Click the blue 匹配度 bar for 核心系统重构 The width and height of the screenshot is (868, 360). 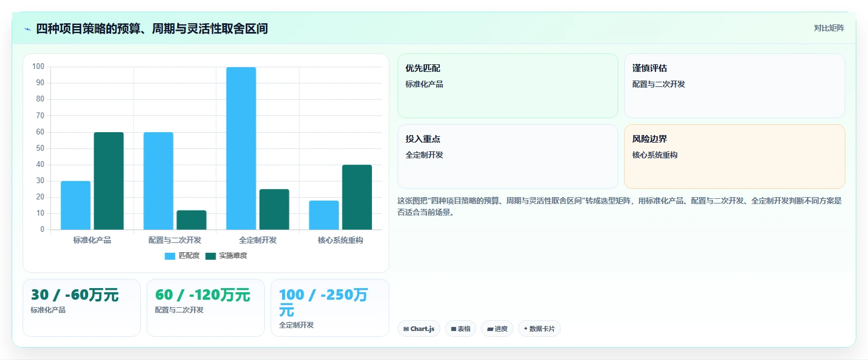pyautogui.click(x=324, y=215)
